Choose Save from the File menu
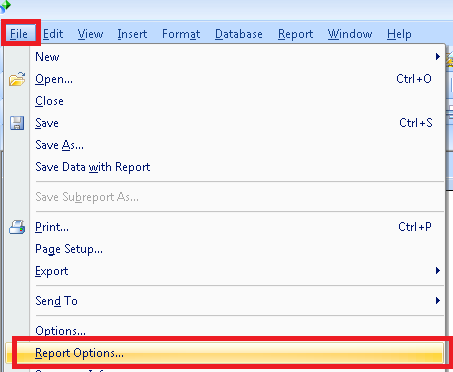Viewport: 453px width, 372px height. (x=225, y=123)
